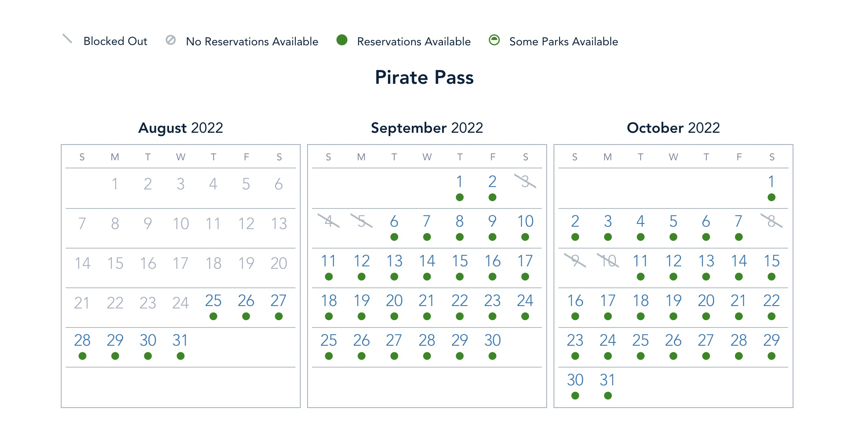Select September 6 in the calendar

tap(394, 221)
